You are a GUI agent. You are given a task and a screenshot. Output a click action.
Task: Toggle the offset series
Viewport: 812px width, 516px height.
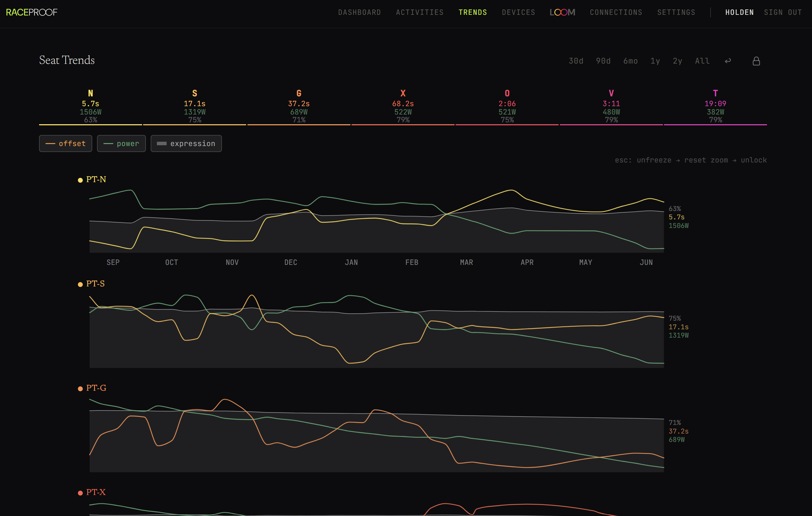point(66,144)
